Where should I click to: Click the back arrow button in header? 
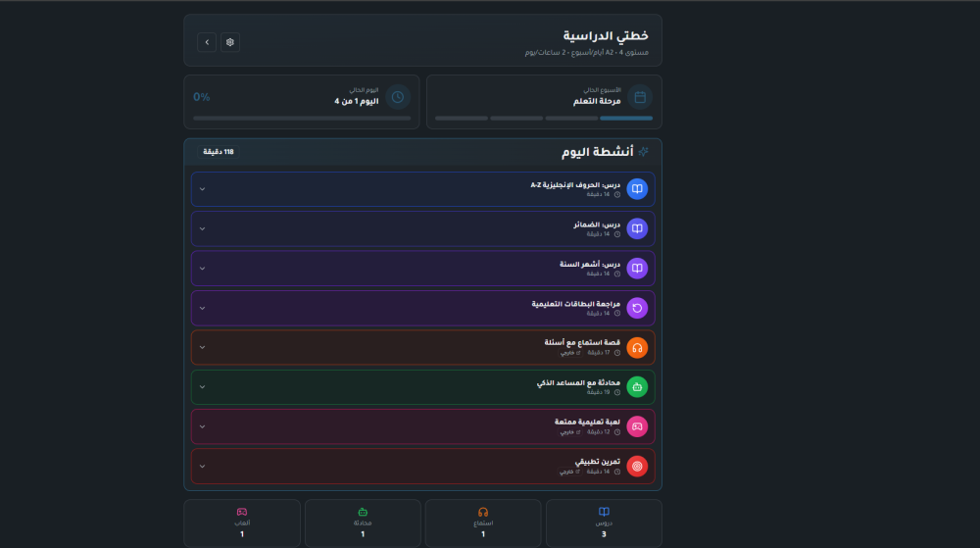[x=207, y=42]
